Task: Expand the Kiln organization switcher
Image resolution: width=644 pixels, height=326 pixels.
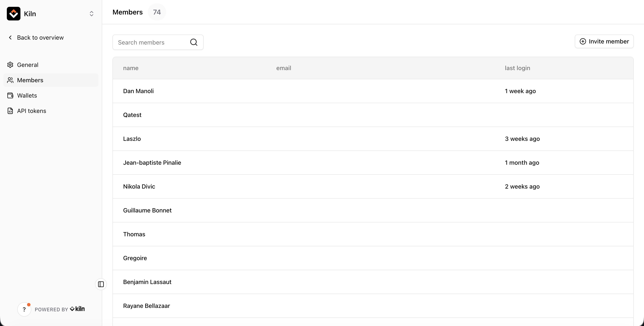Action: click(91, 13)
